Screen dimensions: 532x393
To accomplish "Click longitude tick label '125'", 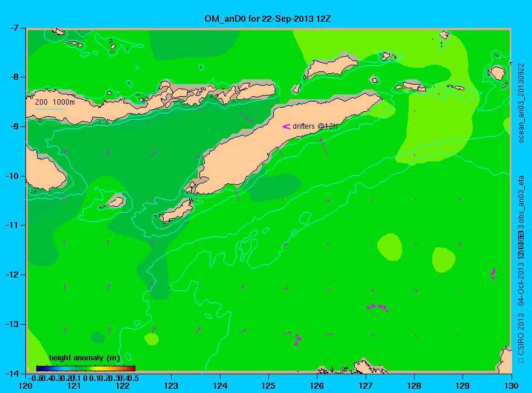I will pyautogui.click(x=268, y=386).
